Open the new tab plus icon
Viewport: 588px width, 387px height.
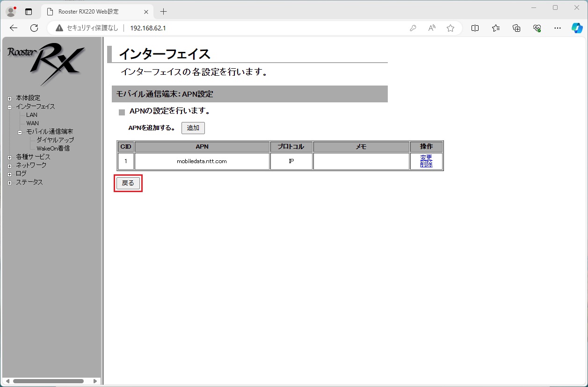click(x=163, y=12)
